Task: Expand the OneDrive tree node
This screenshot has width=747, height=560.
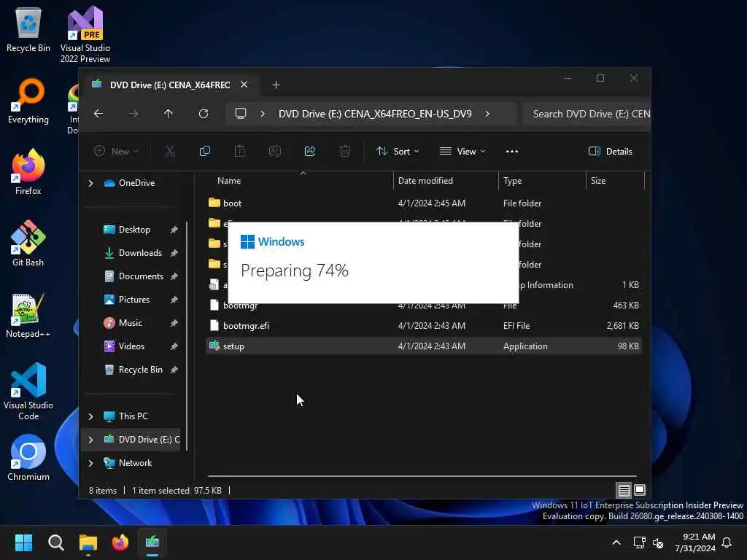Action: (x=90, y=183)
